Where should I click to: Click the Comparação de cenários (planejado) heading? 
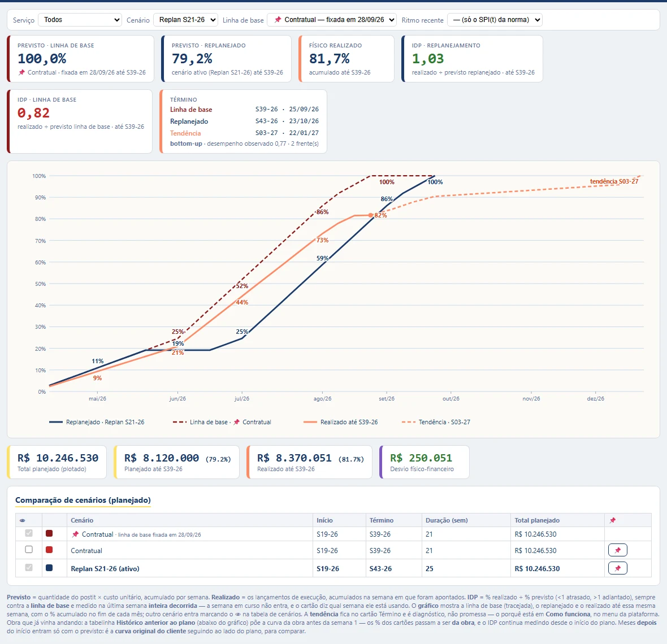(83, 501)
